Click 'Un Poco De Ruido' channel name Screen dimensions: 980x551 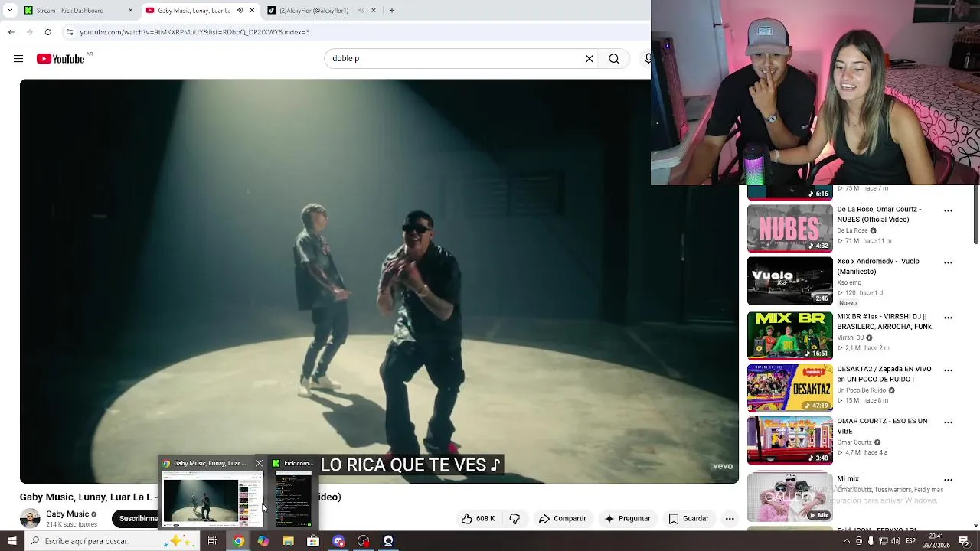click(x=861, y=390)
